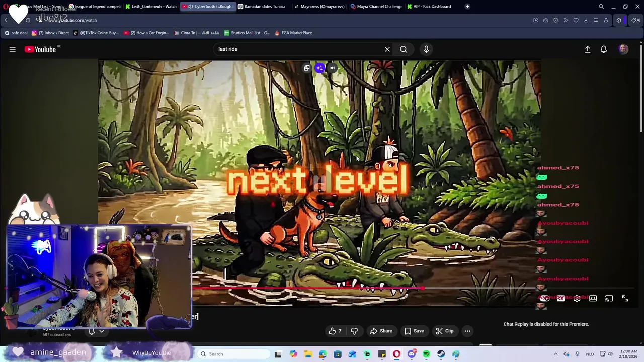Dislike the video with thumbs down
This screenshot has width=644, height=362.
coord(354,331)
